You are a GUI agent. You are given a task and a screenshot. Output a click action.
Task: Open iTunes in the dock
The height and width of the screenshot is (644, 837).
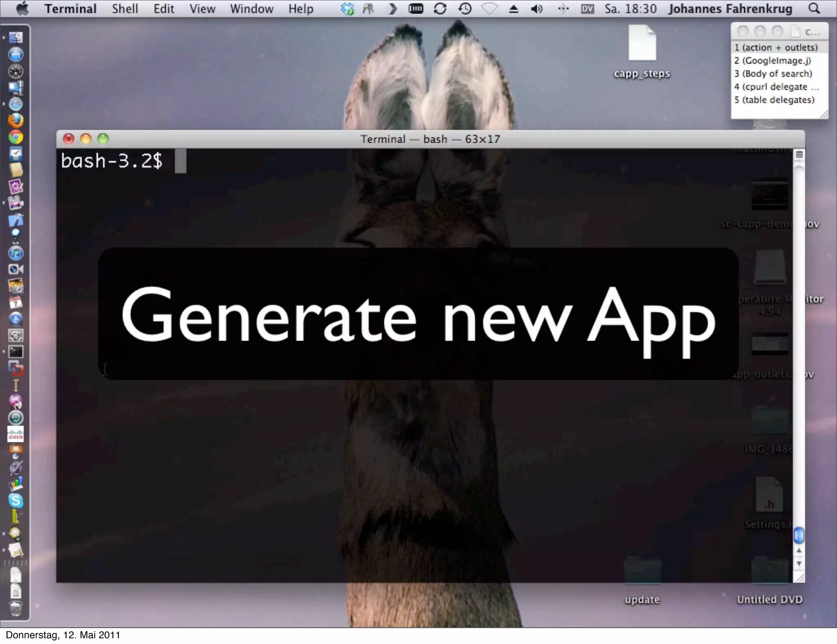click(16, 253)
